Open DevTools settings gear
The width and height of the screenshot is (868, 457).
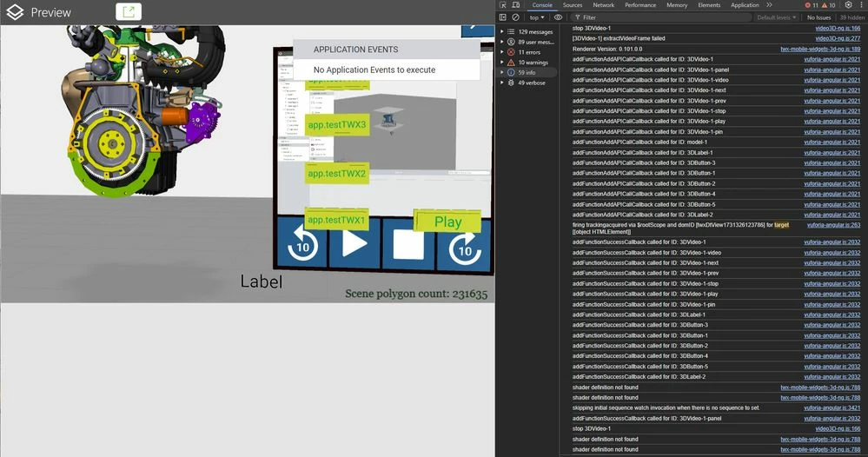pos(848,5)
